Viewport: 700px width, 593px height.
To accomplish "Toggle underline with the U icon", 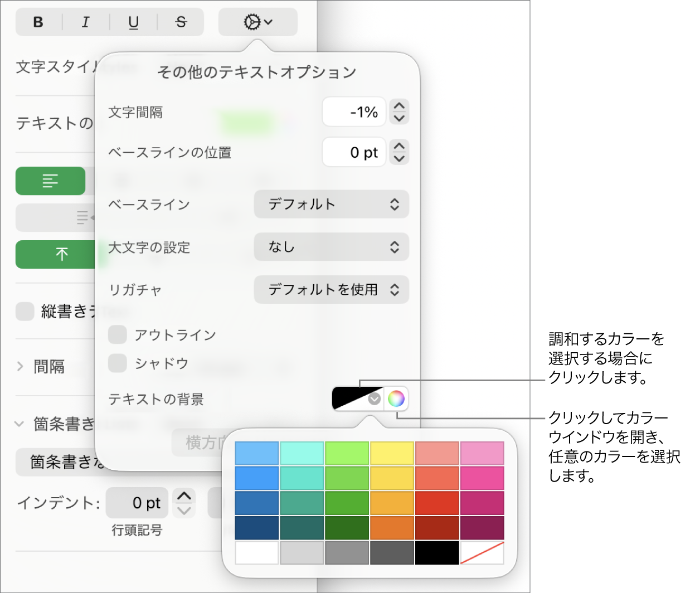I will (x=133, y=22).
